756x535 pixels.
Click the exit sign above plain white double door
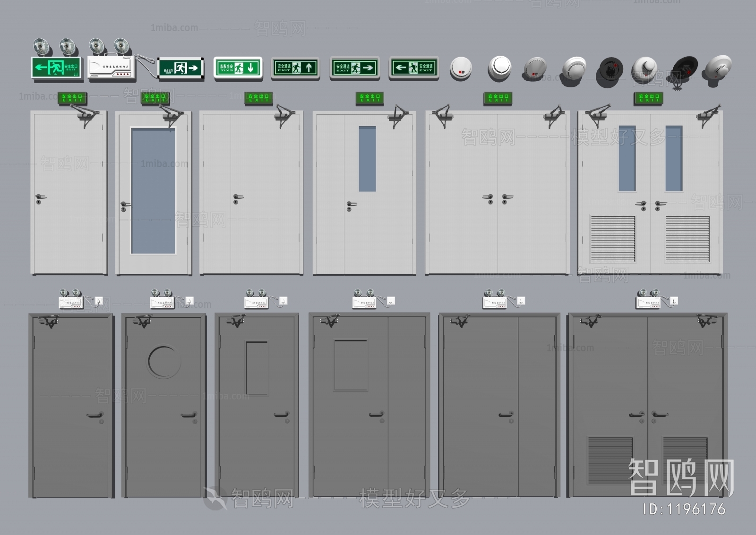pyautogui.click(x=498, y=98)
